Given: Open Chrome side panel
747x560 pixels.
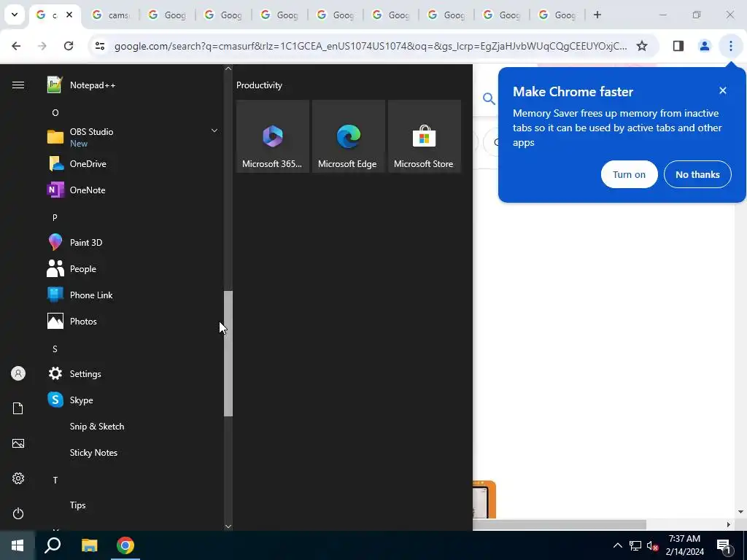Looking at the screenshot, I should (x=678, y=46).
